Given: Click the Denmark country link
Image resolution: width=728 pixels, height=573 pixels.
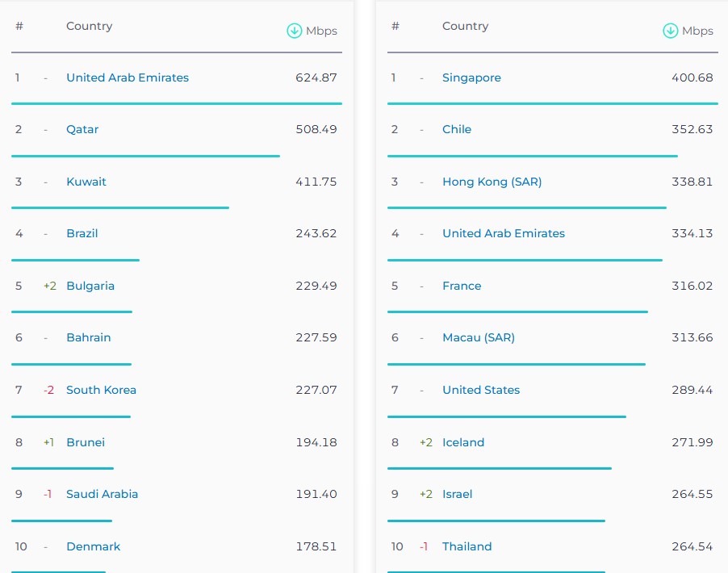Looking at the screenshot, I should [x=94, y=546].
